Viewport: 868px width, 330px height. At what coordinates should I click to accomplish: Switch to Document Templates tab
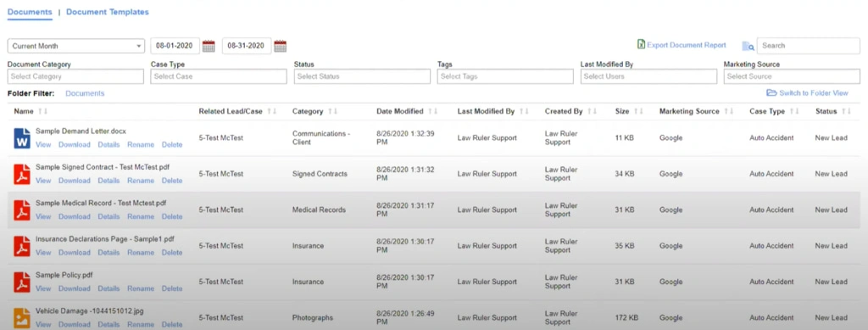[108, 12]
